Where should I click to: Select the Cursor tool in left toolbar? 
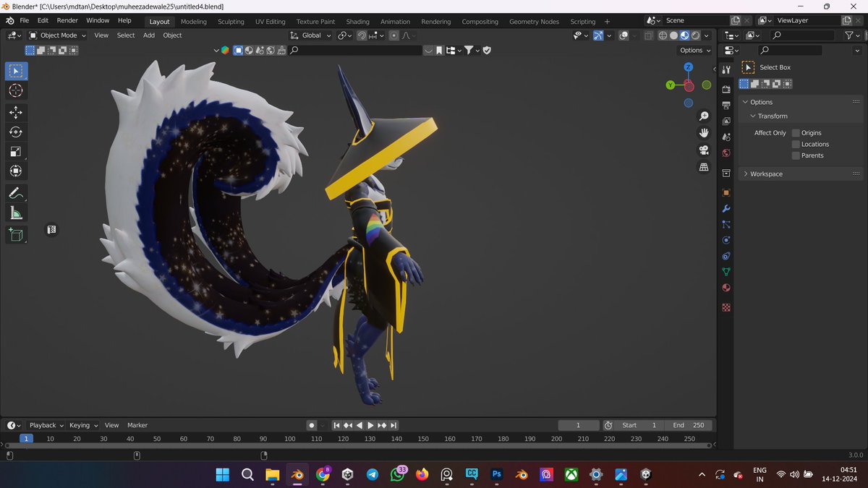(x=16, y=90)
